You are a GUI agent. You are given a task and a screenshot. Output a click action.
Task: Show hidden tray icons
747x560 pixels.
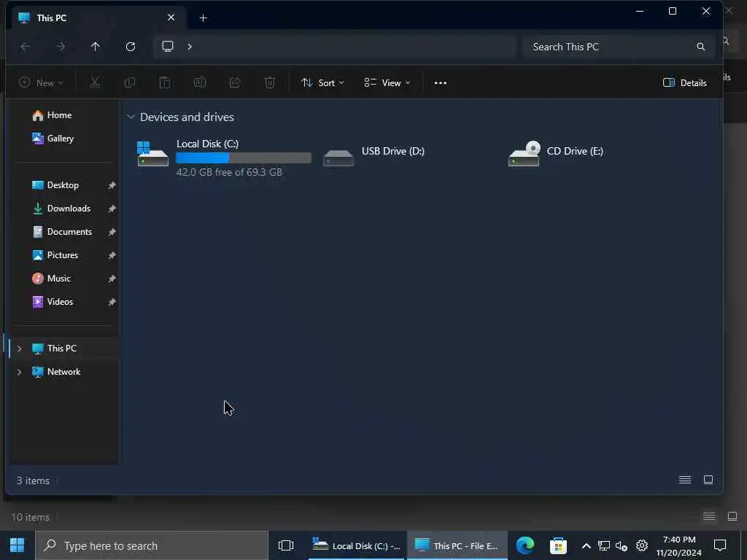(587, 545)
